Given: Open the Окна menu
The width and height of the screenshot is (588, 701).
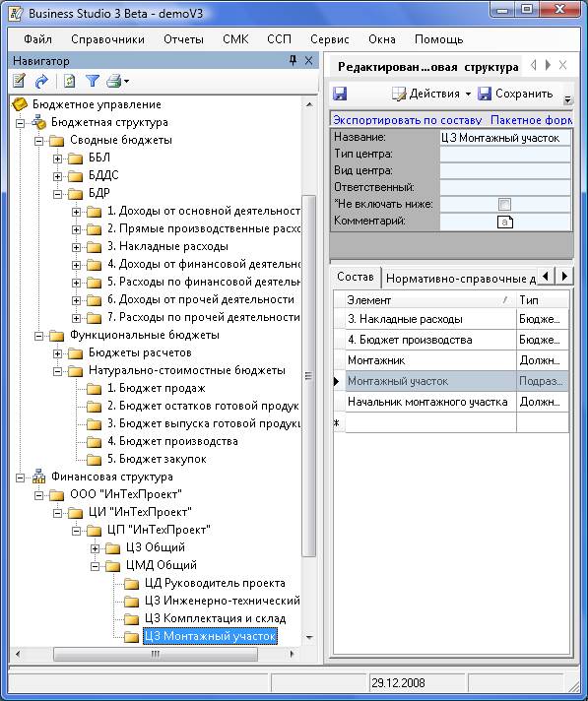Looking at the screenshot, I should pyautogui.click(x=382, y=39).
